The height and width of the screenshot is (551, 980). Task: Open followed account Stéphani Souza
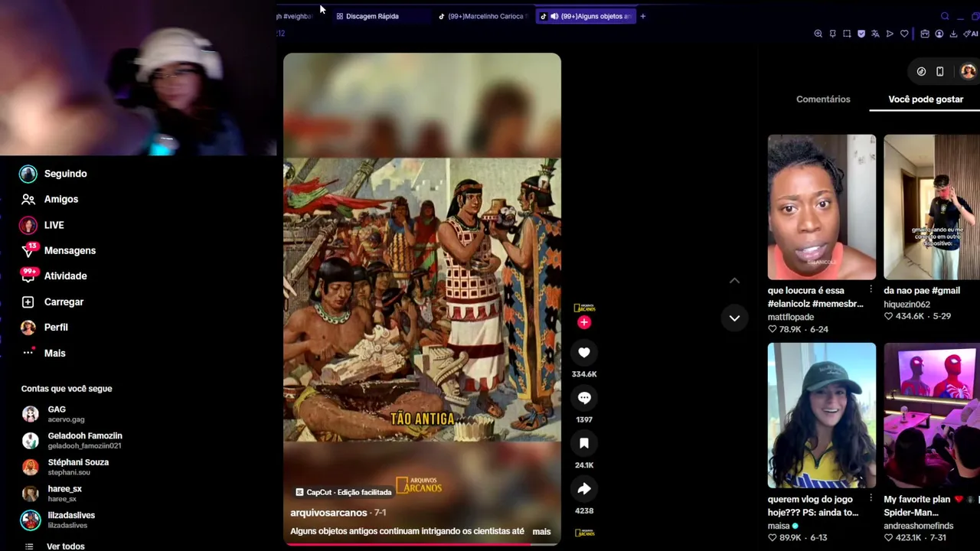click(x=65, y=467)
